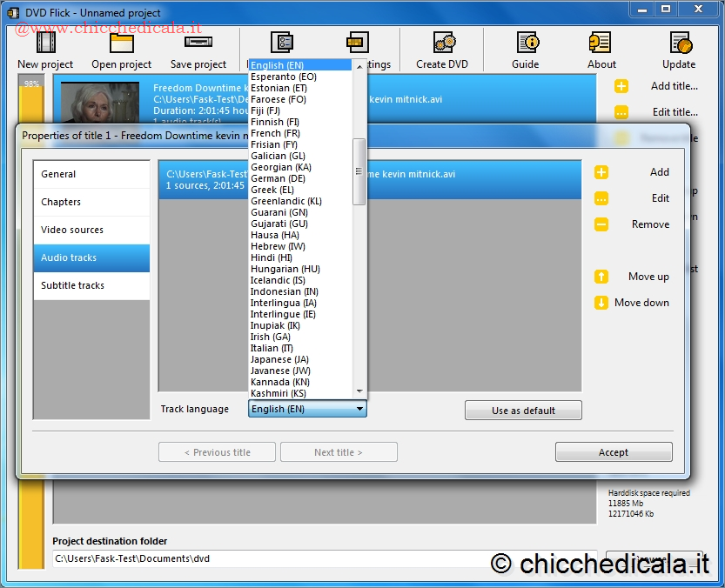
Task: Click the Update icon
Action: pyautogui.click(x=679, y=43)
